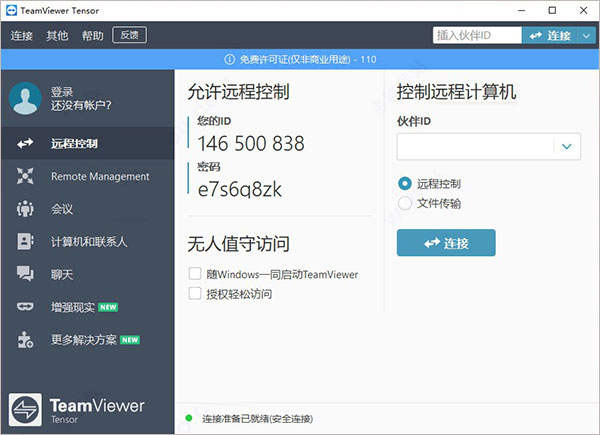Image resolution: width=600 pixels, height=435 pixels.
Task: Click the user avatar profile icon
Action: pyautogui.click(x=25, y=98)
